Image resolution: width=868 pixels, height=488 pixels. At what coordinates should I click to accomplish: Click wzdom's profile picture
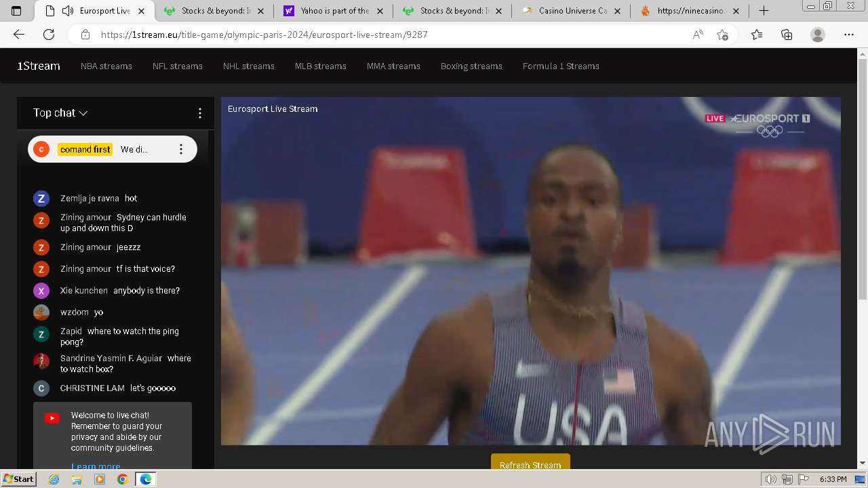[41, 312]
